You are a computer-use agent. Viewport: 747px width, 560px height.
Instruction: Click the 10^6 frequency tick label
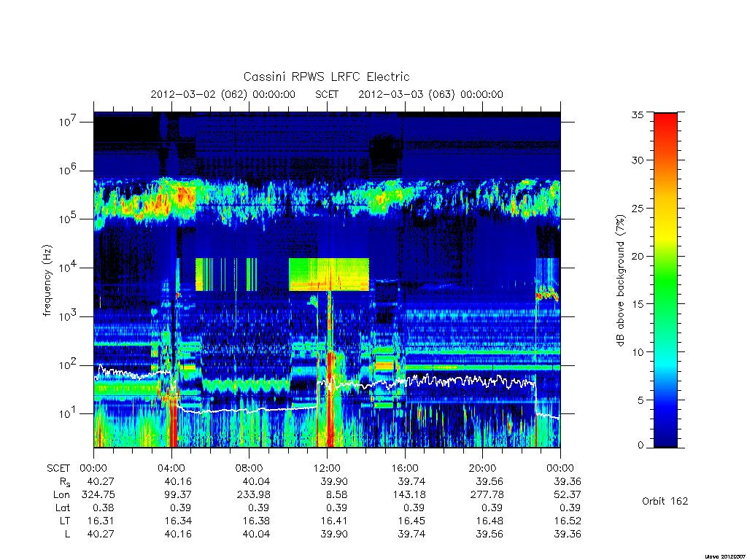pos(68,170)
